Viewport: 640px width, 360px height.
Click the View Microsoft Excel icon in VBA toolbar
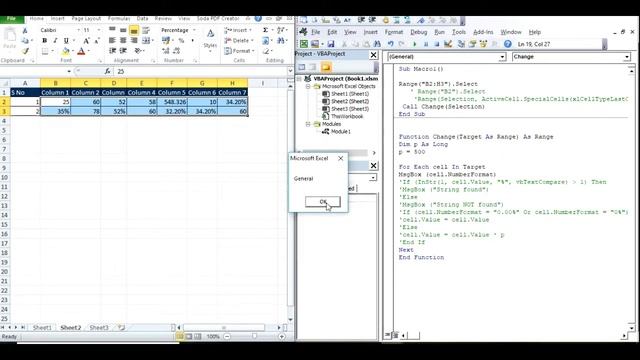[304, 44]
